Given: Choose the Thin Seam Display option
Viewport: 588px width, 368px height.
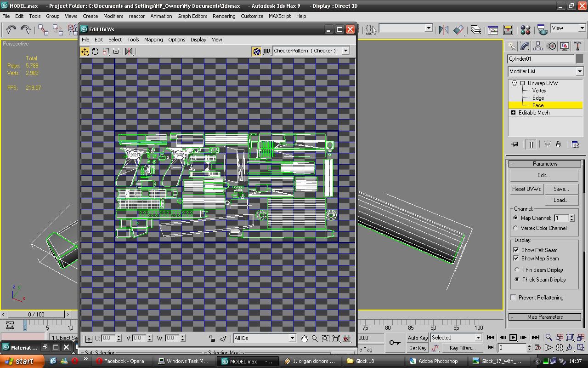Looking at the screenshot, I should (517, 270).
